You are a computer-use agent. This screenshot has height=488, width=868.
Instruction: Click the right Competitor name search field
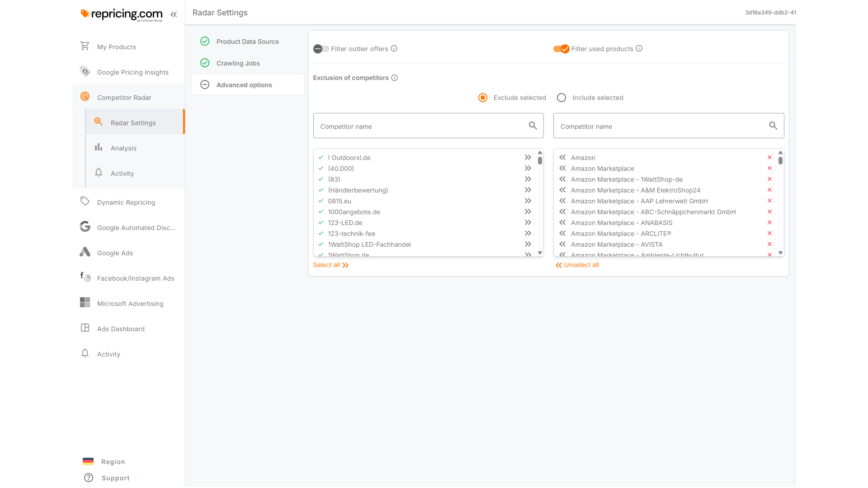(x=669, y=126)
